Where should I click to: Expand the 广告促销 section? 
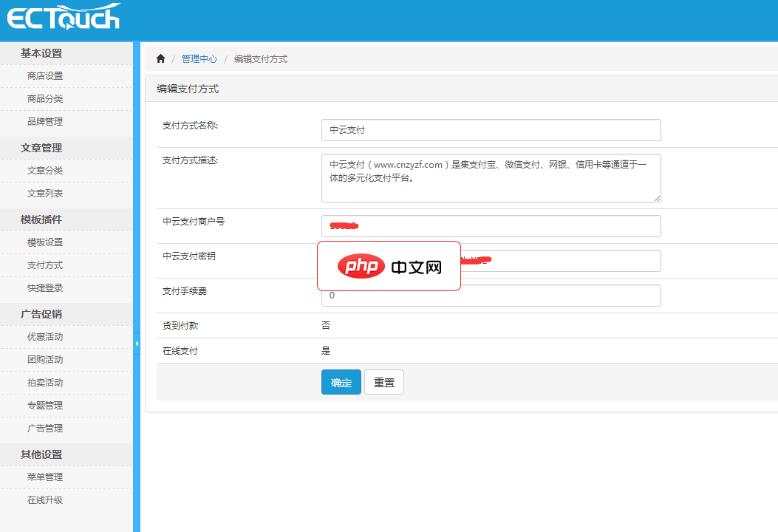pos(41,314)
